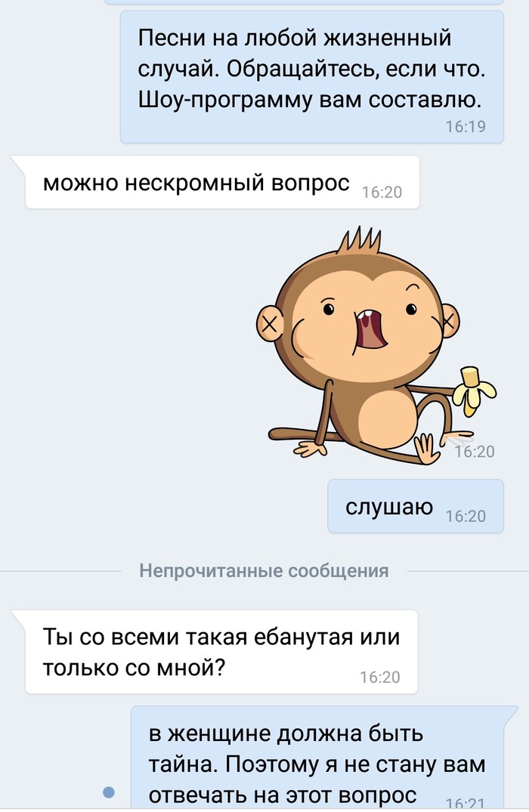Click the monkey's open mouth
529x812 pixels.
click(x=370, y=330)
